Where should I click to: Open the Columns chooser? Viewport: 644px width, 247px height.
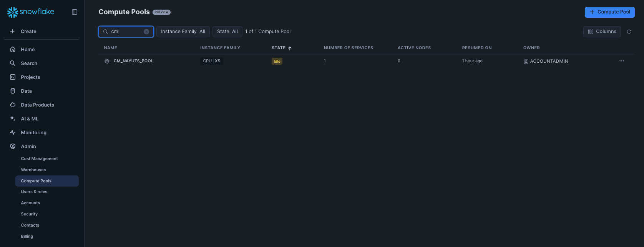tap(602, 32)
